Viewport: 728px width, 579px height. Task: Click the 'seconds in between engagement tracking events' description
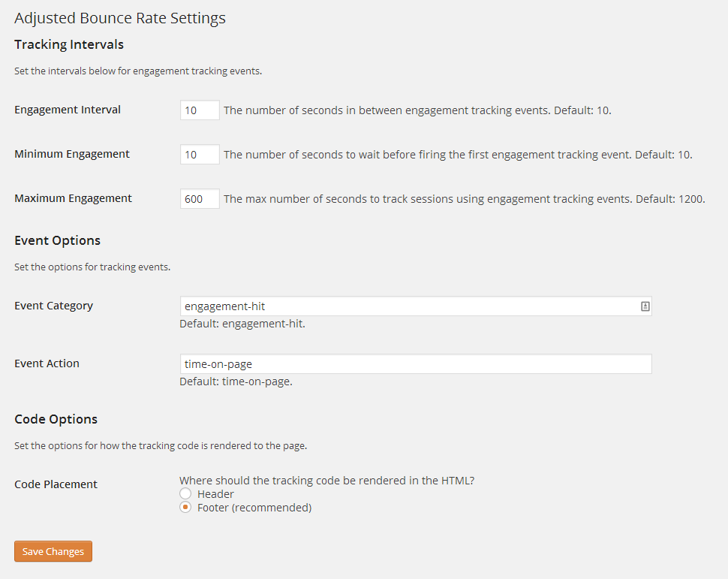(417, 110)
